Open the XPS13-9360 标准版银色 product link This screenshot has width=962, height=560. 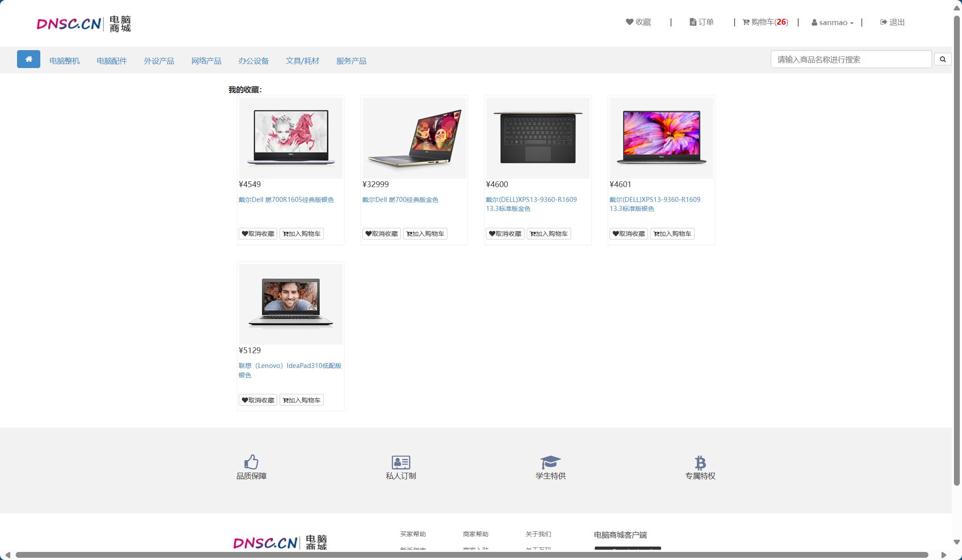coord(655,204)
